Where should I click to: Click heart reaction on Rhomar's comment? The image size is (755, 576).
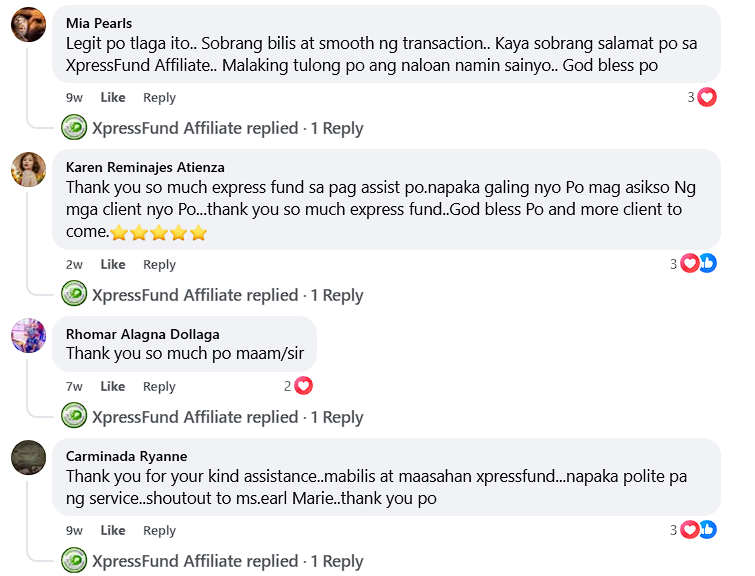(303, 386)
